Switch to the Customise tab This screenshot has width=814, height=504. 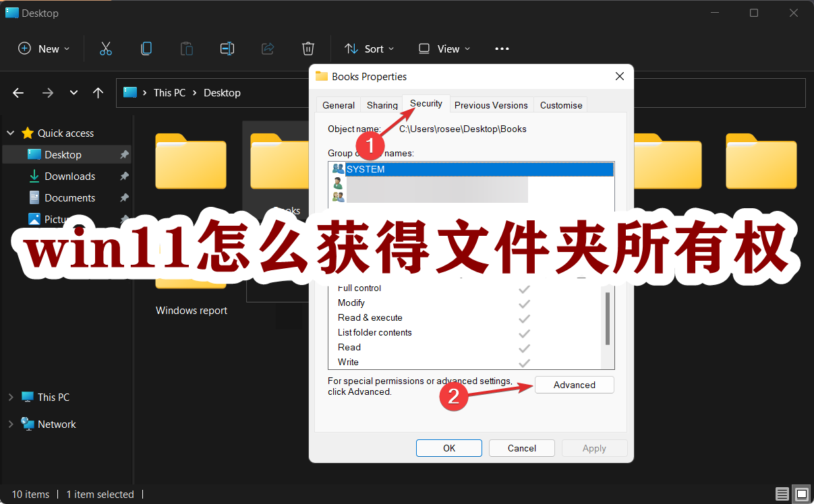pos(561,105)
